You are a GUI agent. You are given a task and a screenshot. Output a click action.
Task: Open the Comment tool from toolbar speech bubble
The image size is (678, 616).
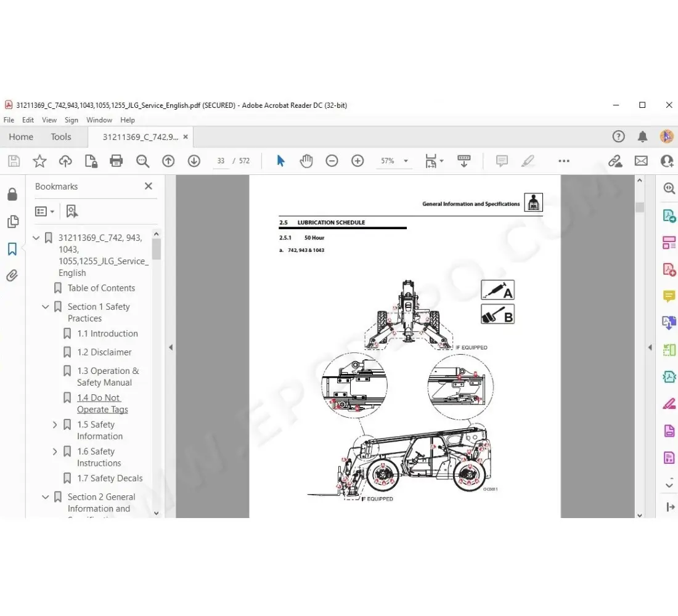pos(501,161)
